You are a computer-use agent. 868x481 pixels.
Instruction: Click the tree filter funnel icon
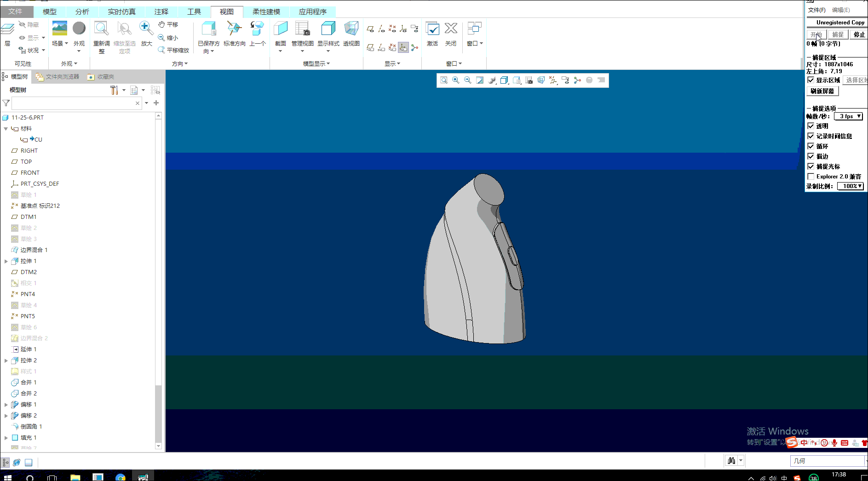pos(6,103)
